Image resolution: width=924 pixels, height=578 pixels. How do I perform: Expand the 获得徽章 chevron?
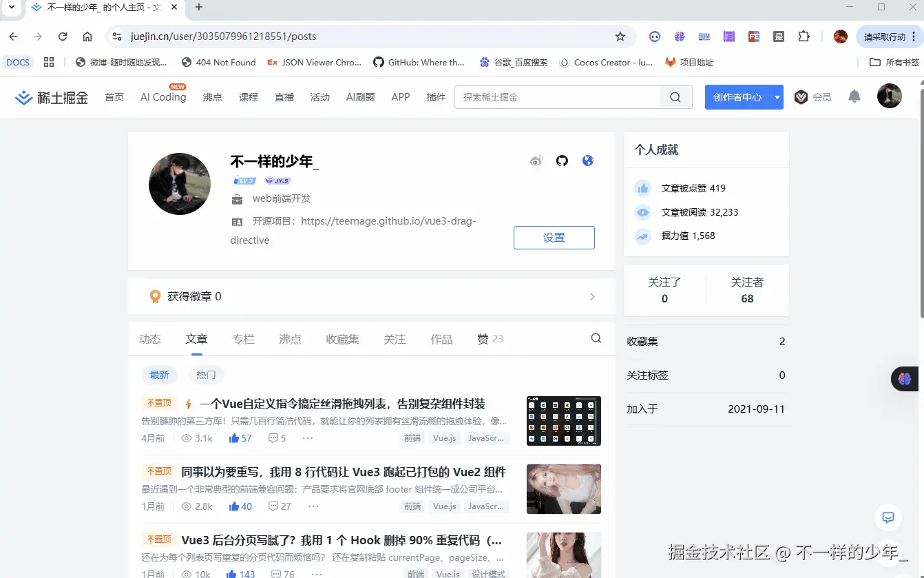click(x=592, y=296)
